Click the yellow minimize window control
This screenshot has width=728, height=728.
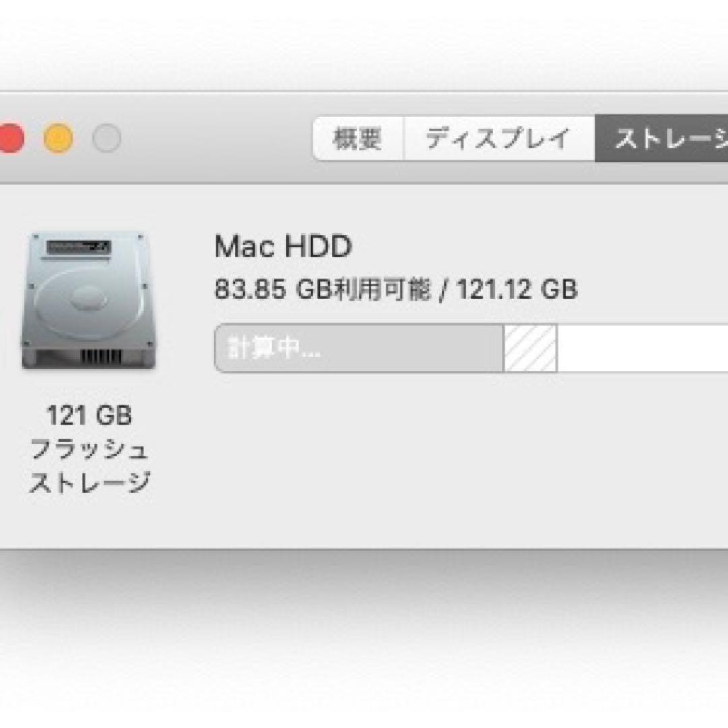(59, 138)
